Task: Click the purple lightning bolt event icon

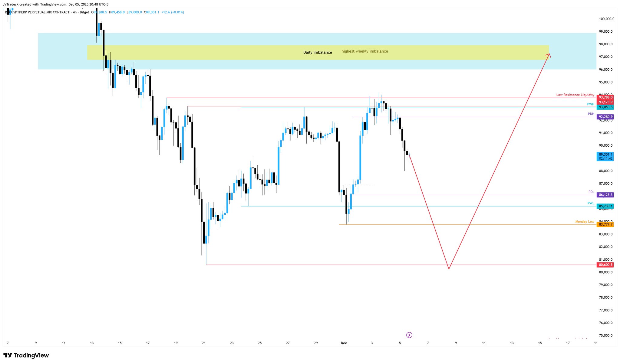Action: pos(409,335)
